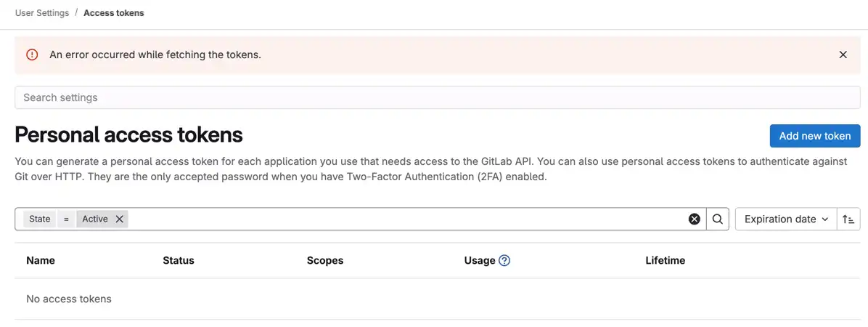Screen dimensions: 868x327
Task: Click the State filter token
Action: pos(40,219)
